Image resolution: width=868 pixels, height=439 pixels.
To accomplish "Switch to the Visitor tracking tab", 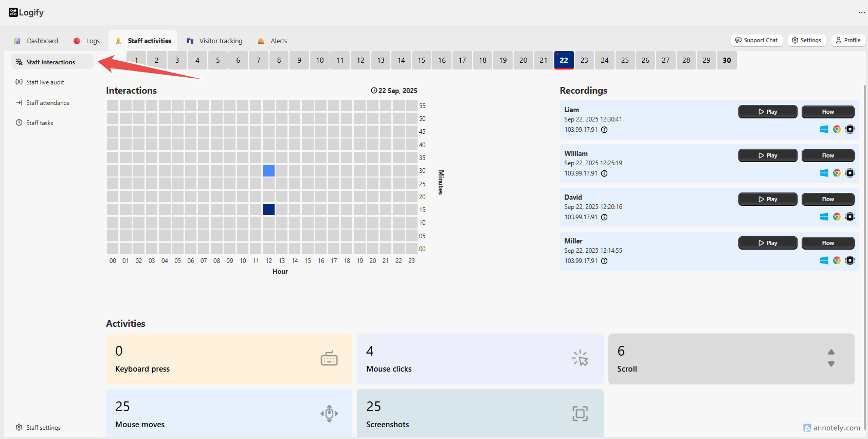I will (214, 41).
